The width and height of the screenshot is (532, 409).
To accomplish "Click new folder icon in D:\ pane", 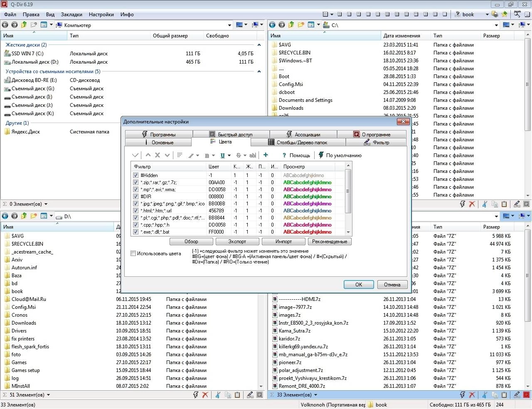I will (x=34, y=216).
